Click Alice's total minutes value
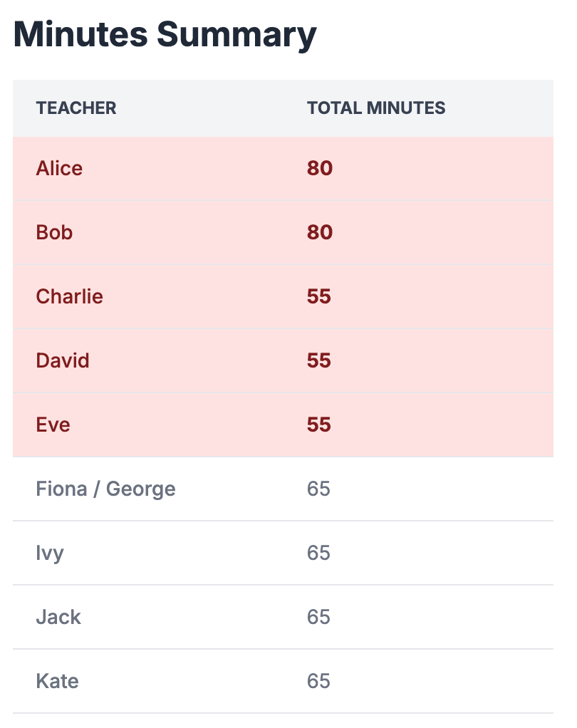The image size is (577, 728). (320, 169)
